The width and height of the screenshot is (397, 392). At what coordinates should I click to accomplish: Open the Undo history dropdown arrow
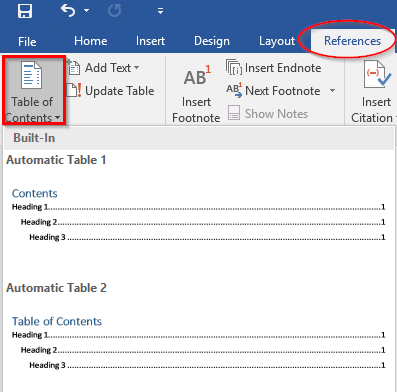pyautogui.click(x=87, y=11)
